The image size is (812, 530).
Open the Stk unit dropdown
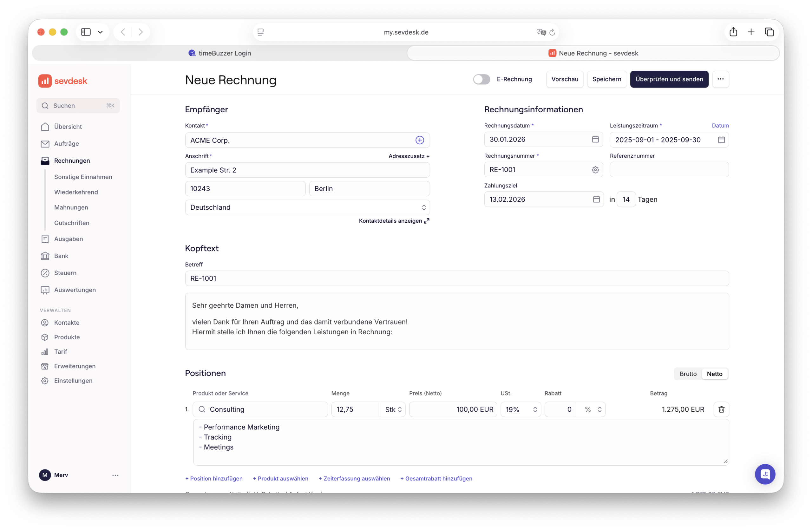pos(393,409)
